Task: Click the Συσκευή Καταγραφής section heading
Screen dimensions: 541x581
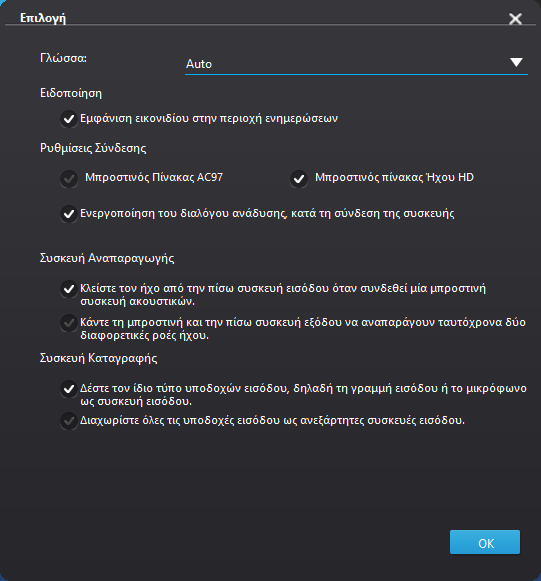Action: (99, 358)
